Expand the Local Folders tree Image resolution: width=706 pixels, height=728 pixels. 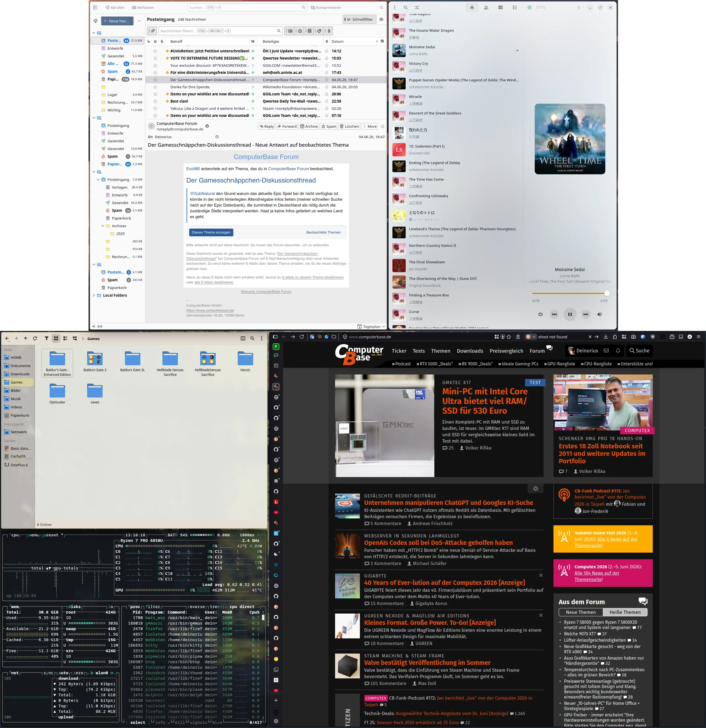pyautogui.click(x=93, y=295)
